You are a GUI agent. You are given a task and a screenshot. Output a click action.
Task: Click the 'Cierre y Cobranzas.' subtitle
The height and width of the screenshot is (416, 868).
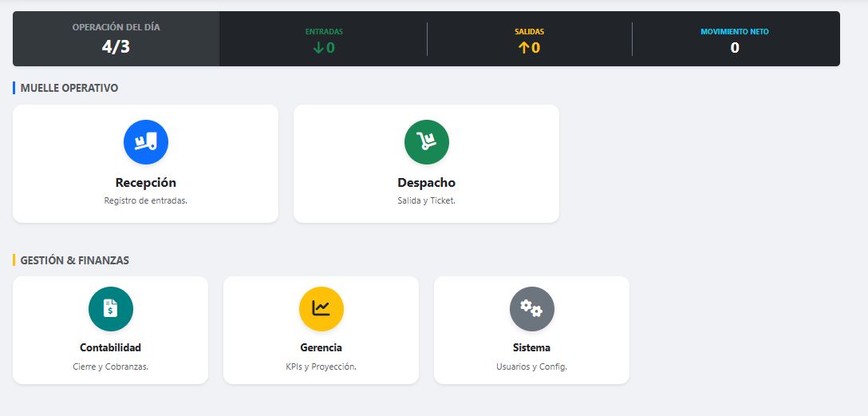(111, 366)
